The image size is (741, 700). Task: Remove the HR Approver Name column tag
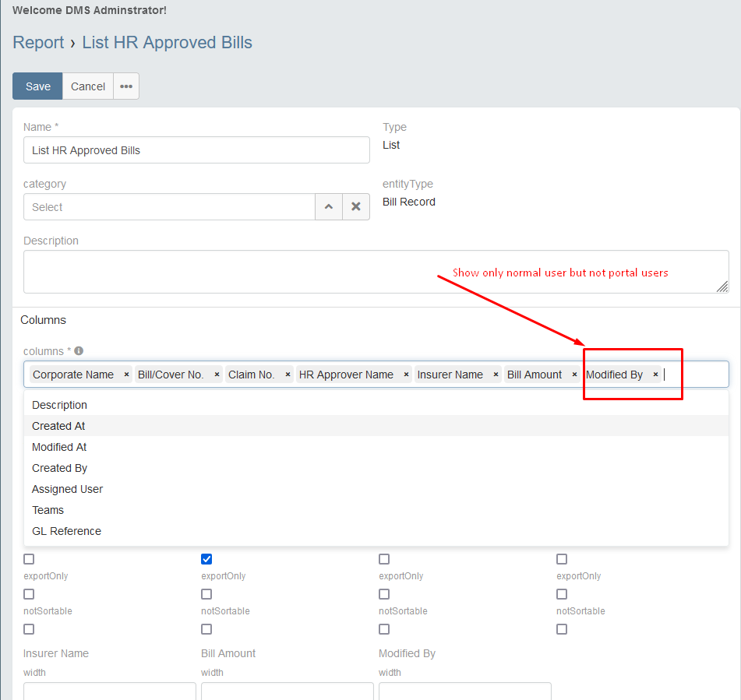(406, 375)
